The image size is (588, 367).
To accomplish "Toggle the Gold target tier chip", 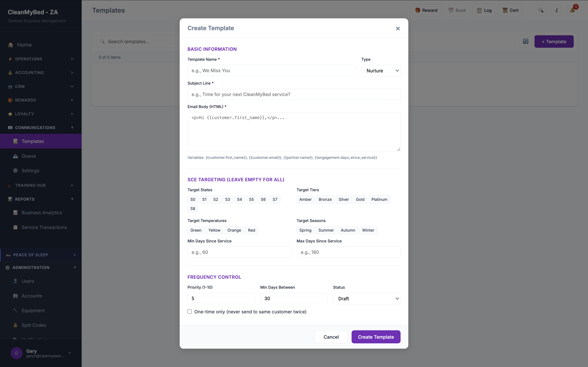I will point(360,200).
